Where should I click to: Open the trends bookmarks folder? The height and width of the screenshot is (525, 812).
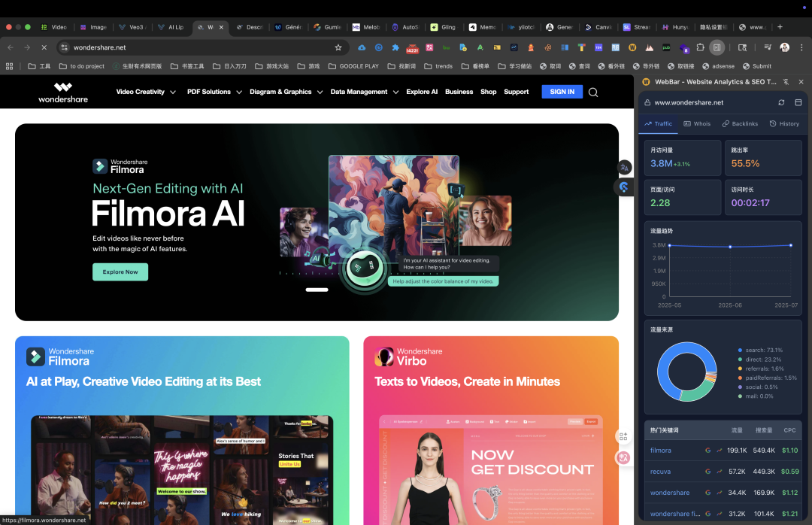(438, 66)
